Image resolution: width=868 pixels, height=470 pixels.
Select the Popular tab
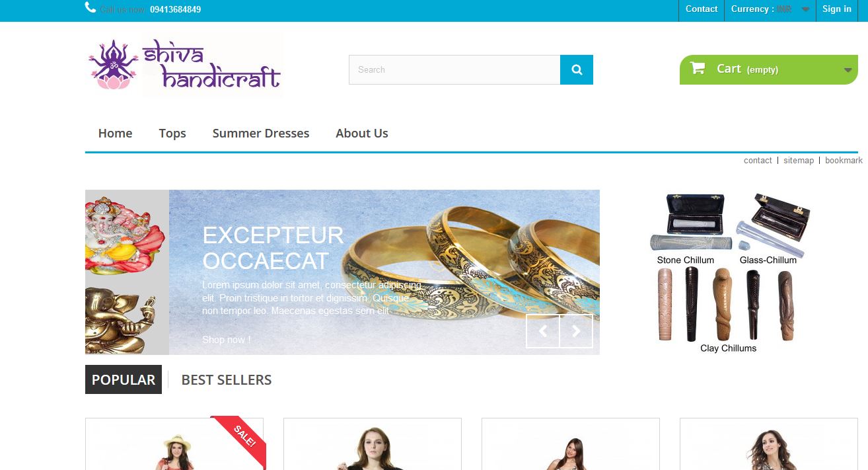pos(124,379)
